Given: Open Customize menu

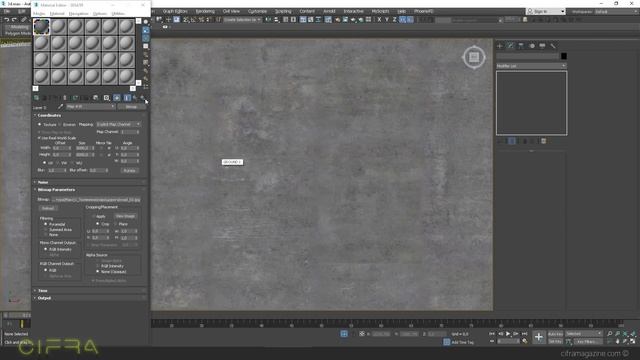Looking at the screenshot, I should (x=257, y=11).
